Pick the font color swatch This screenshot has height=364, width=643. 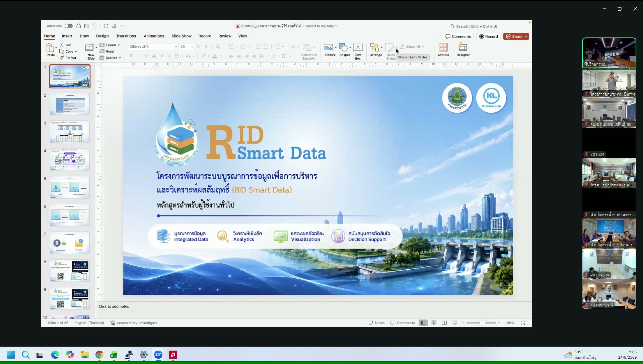(x=215, y=56)
